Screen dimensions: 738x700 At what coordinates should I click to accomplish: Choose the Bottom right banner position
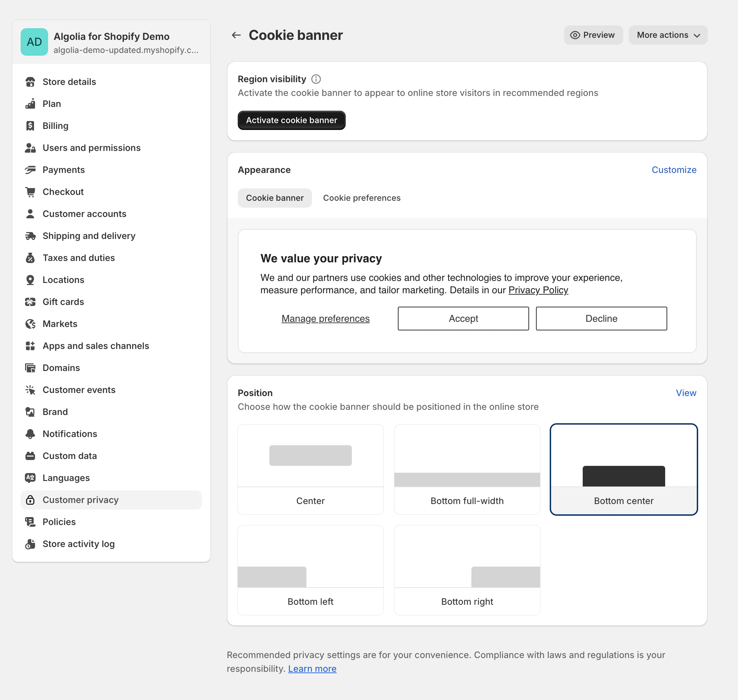[467, 570]
